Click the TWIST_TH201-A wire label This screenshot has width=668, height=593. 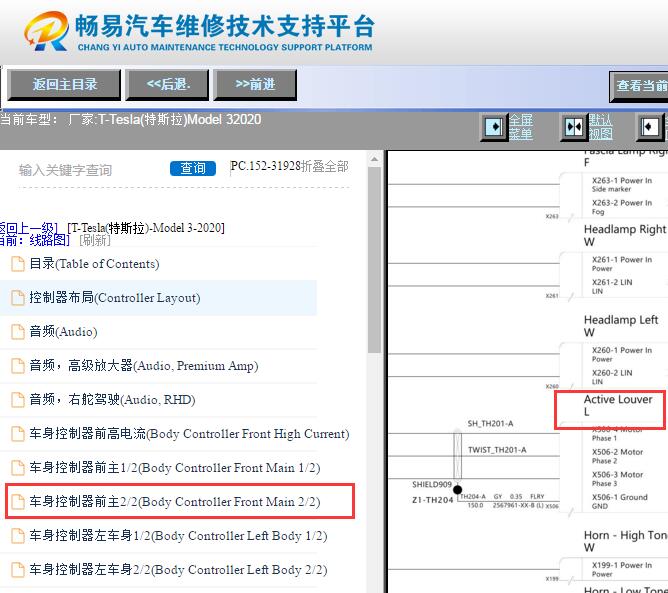pos(497,450)
